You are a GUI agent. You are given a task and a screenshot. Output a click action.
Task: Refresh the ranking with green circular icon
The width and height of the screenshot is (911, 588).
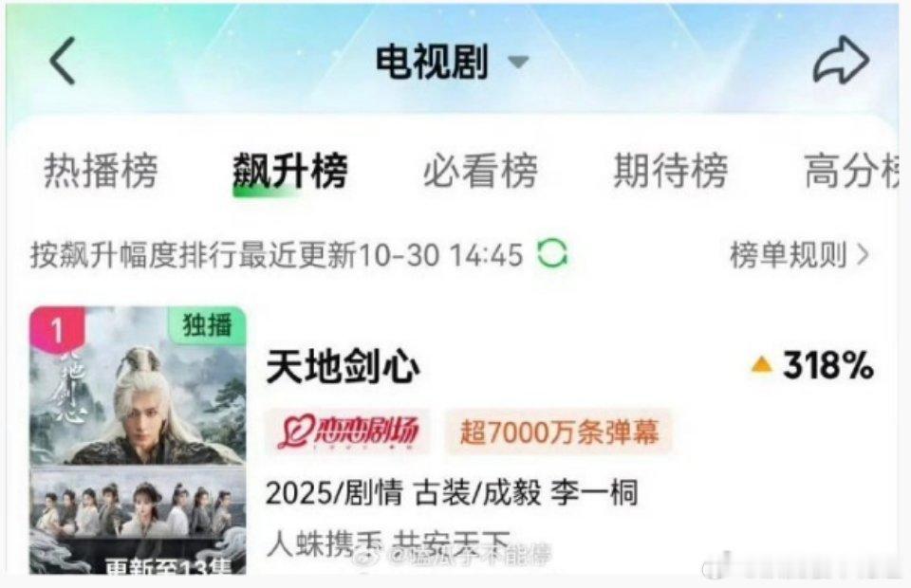(552, 253)
